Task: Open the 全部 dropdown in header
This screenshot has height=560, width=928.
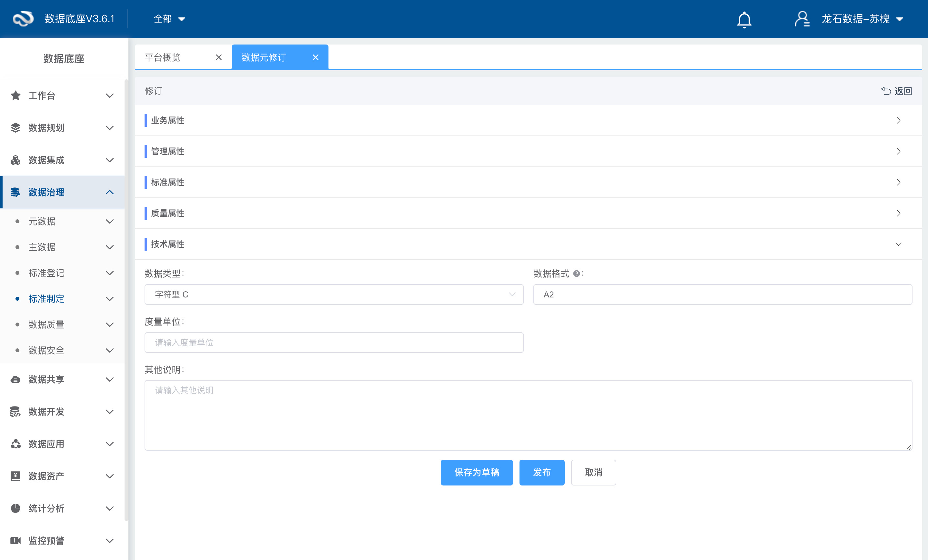Action: coord(169,19)
